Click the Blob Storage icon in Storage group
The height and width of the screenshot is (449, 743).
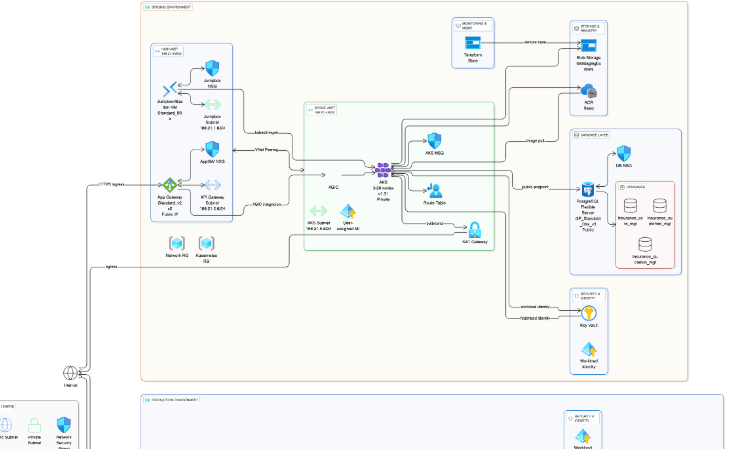point(590,46)
